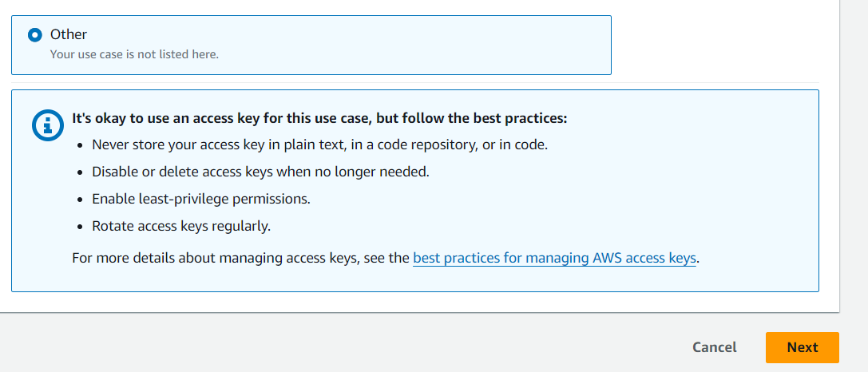The image size is (868, 372).
Task: Click the "Other" option label text
Action: point(69,34)
